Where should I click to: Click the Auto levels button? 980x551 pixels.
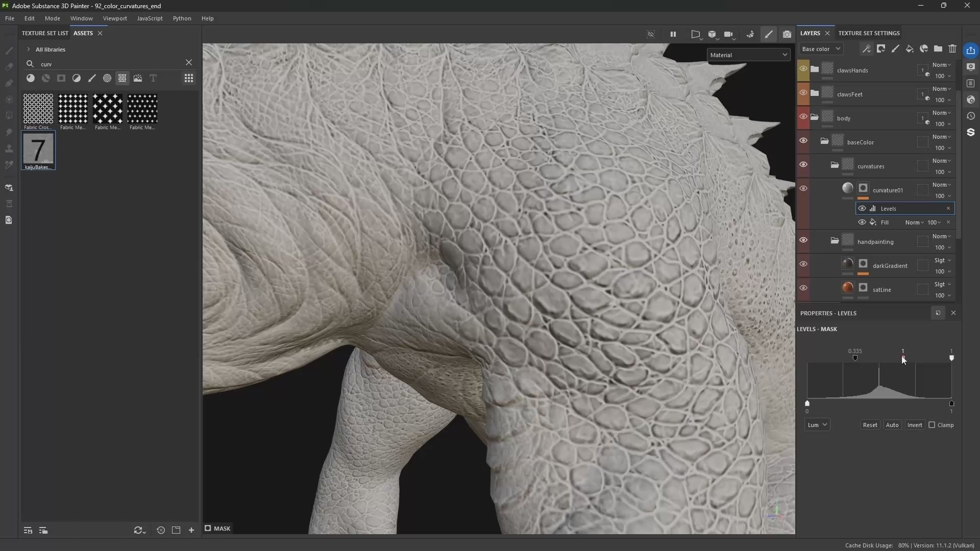(892, 425)
